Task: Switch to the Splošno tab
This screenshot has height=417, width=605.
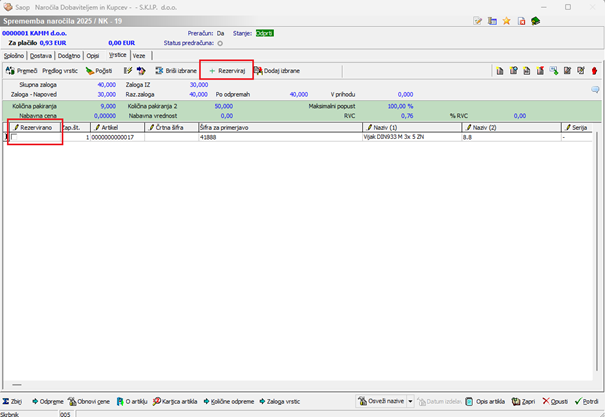Action: click(14, 56)
